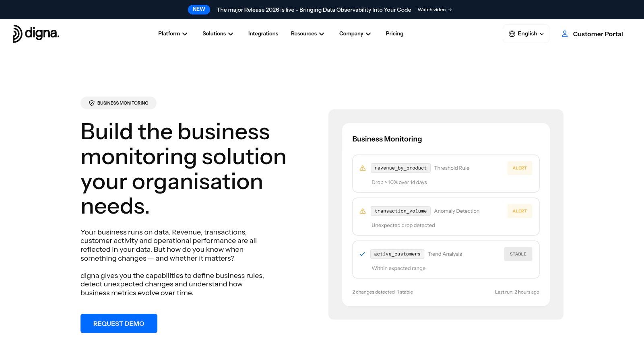Click the revenue_by_product tag
Viewport: 644px width, 362px height.
pyautogui.click(x=400, y=168)
